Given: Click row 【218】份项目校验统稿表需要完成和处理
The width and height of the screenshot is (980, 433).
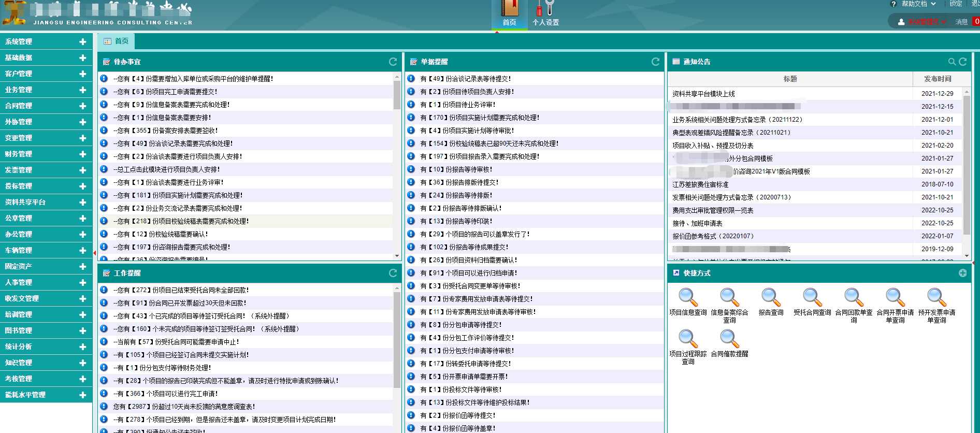Looking at the screenshot, I should click(246, 221).
